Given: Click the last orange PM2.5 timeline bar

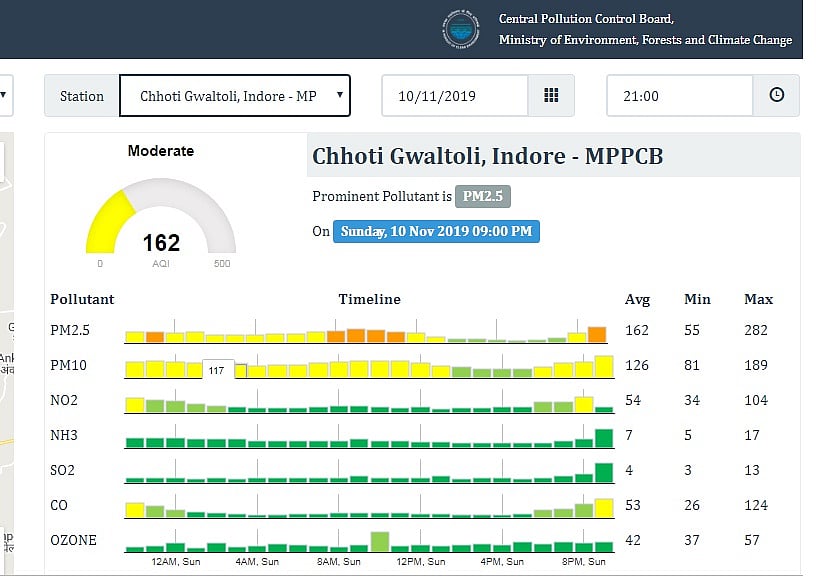Looking at the screenshot, I should click(597, 334).
